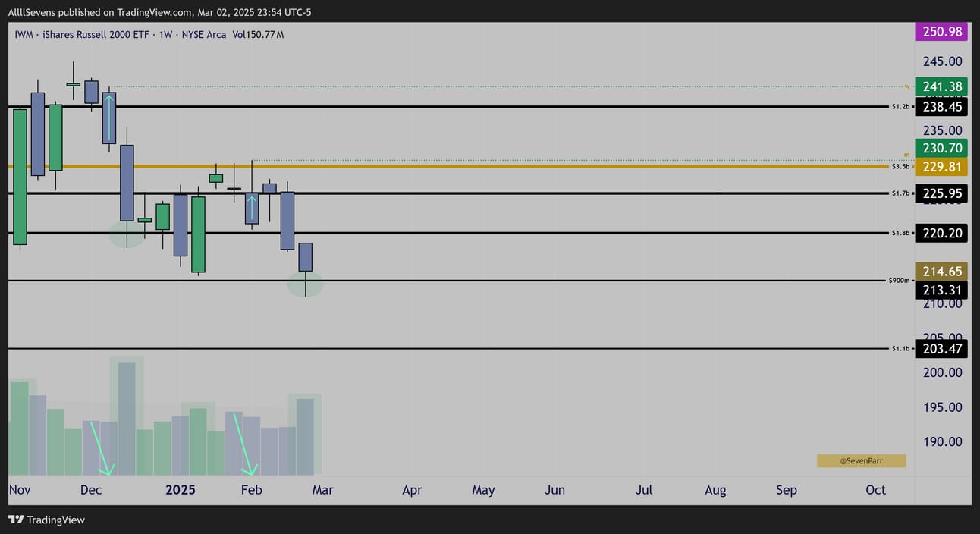Click the 190.00 axis price tick
Image resolution: width=980 pixels, height=534 pixels.
[x=943, y=441]
